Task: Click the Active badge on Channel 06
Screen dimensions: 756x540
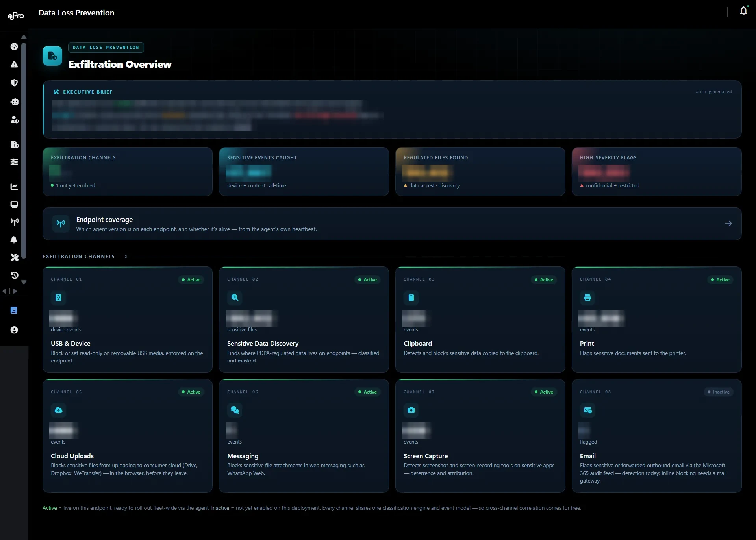Action: click(x=367, y=392)
